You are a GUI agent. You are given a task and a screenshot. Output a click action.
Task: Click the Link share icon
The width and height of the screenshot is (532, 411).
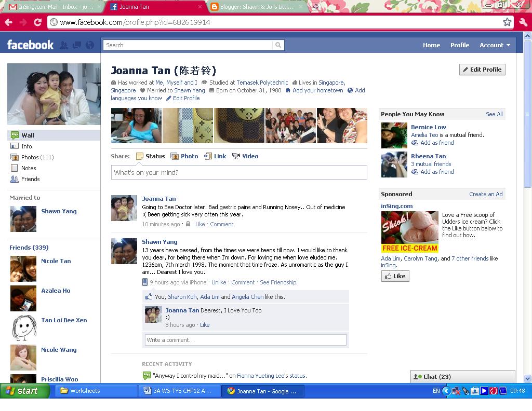pos(208,156)
